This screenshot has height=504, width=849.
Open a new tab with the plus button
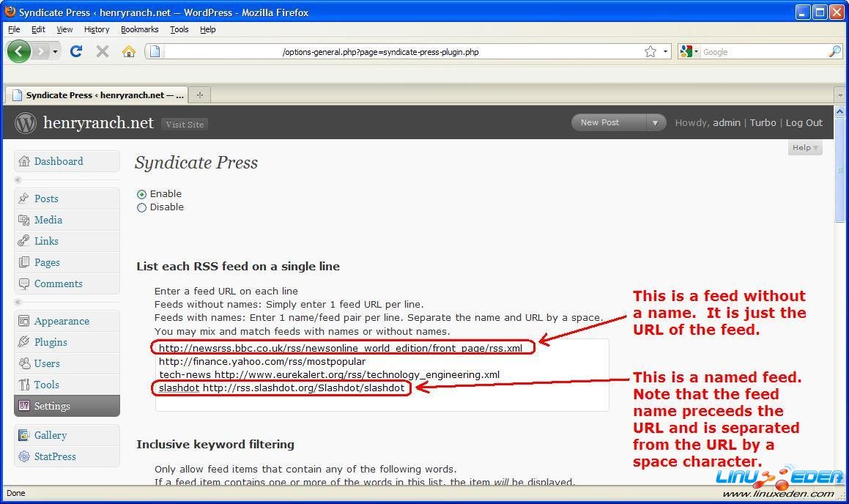(x=199, y=94)
